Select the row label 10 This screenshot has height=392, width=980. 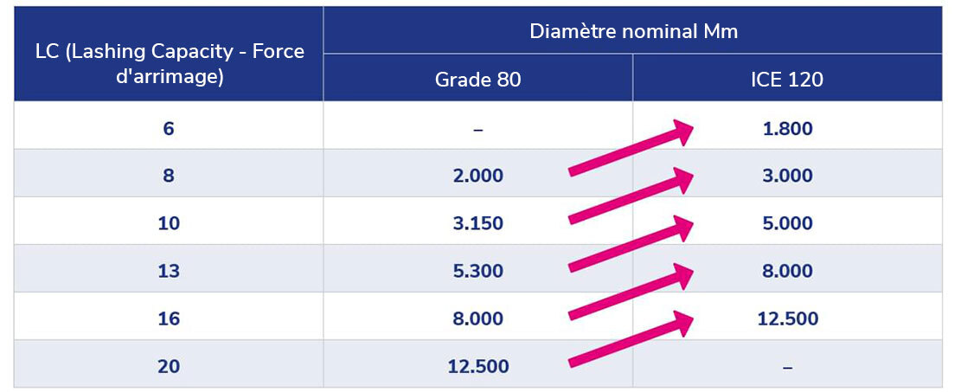point(169,223)
